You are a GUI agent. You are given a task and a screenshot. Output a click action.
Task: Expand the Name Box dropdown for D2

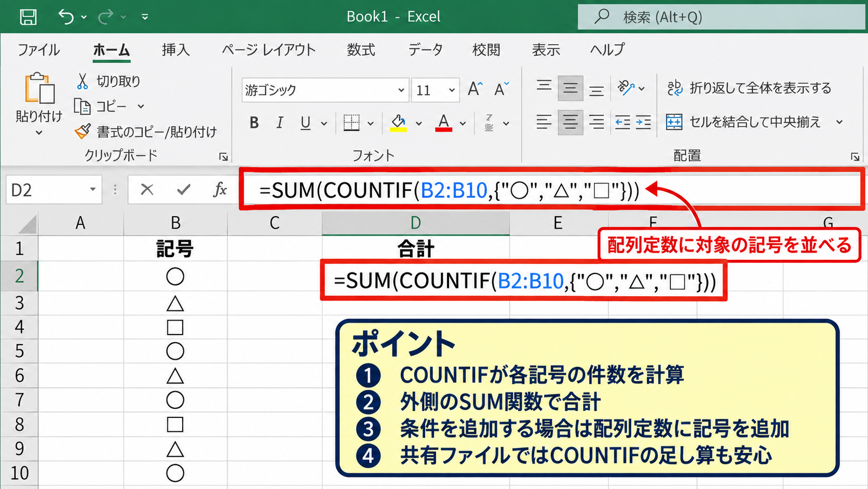[92, 189]
